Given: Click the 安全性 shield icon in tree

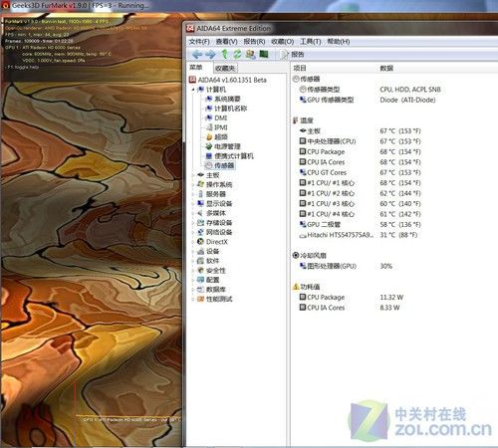Looking at the screenshot, I should [200, 270].
